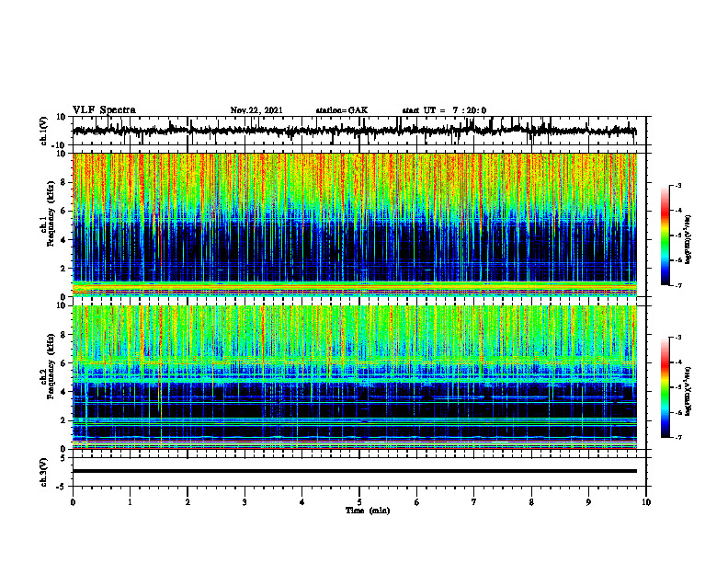Click the "station=GAK" header label

(342, 110)
